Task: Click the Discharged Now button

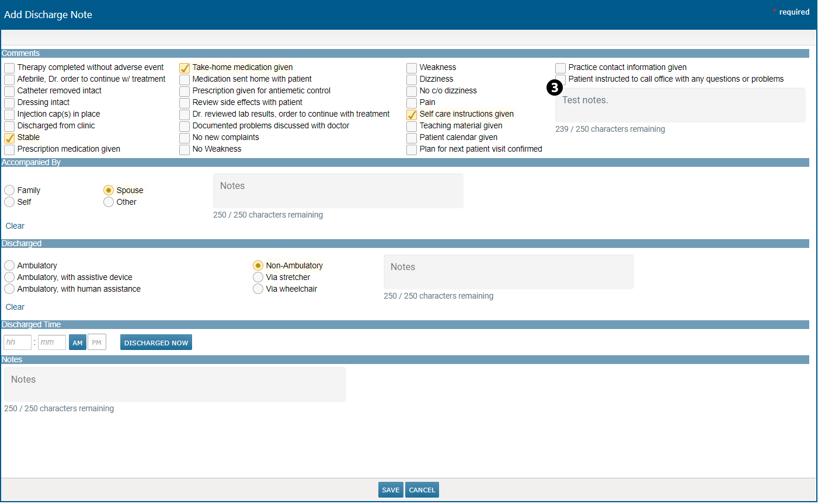Action: point(156,342)
